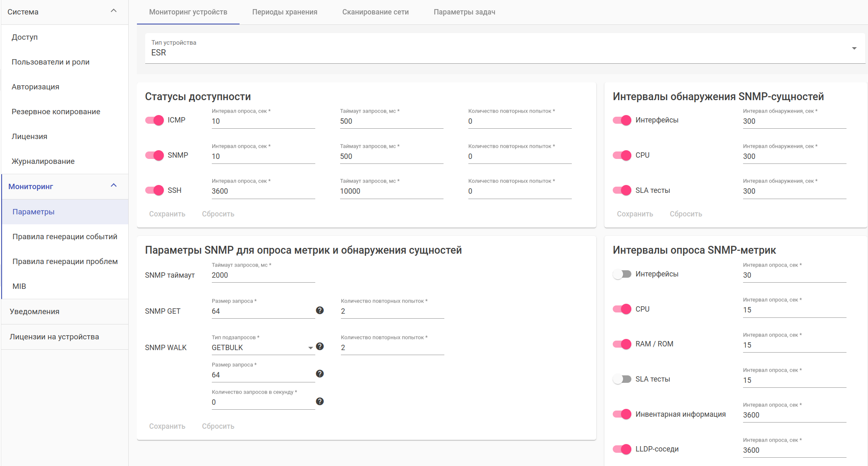Open the GETBULK subrequest type dropdown
Screen dimensions: 868x466
(263, 348)
